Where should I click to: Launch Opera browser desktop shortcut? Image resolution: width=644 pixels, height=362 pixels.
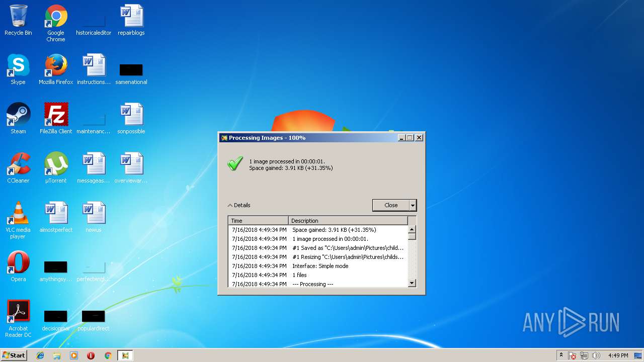point(18,266)
